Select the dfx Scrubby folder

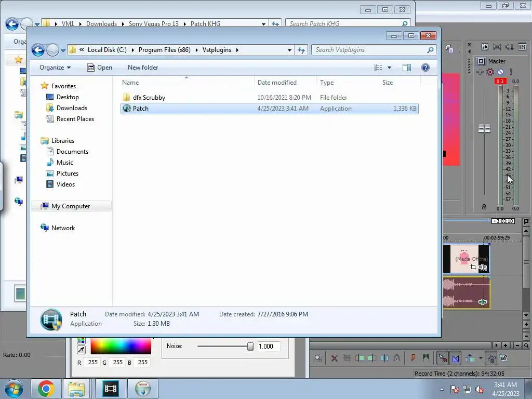pos(149,98)
